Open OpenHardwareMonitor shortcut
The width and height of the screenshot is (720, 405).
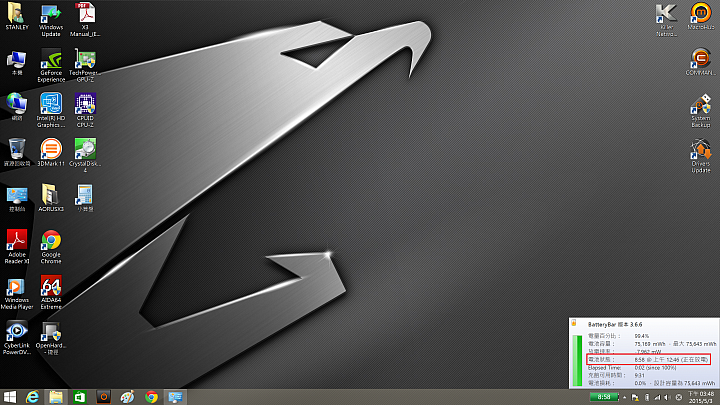51,338
